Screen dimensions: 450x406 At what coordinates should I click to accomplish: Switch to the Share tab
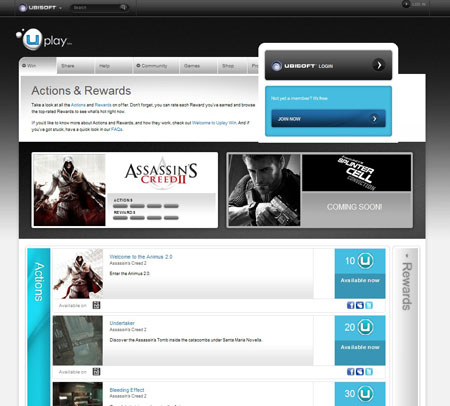(x=68, y=66)
